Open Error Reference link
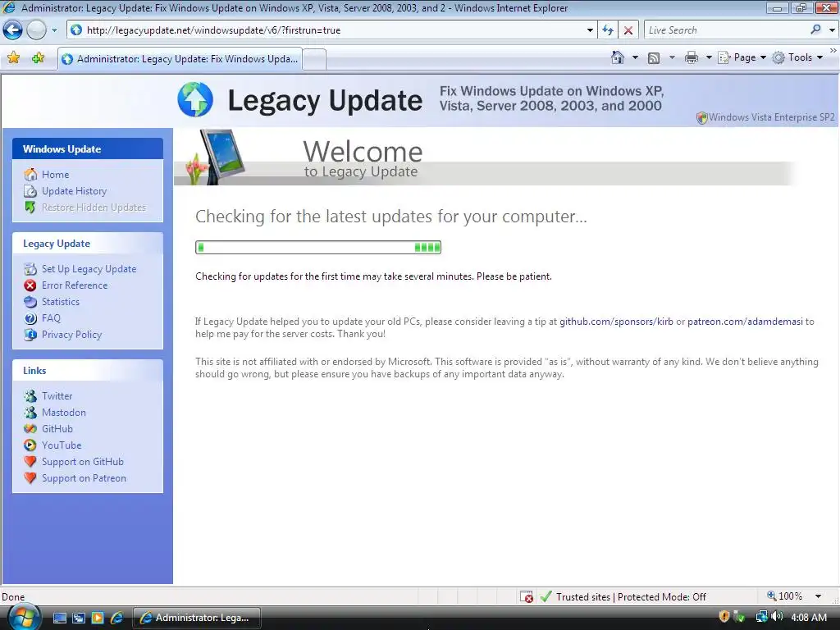Image resolution: width=840 pixels, height=630 pixels. coord(75,285)
